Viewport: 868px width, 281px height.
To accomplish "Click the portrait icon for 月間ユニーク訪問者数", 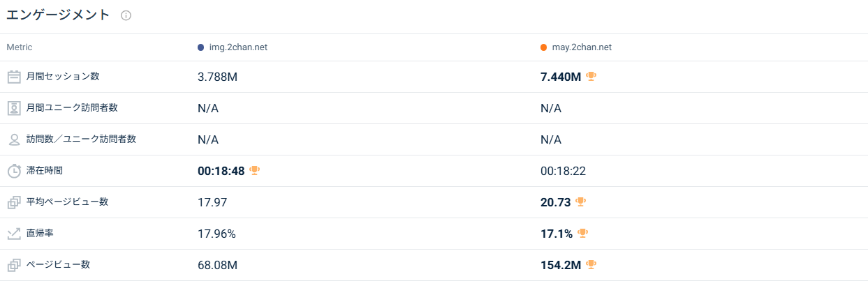I will coord(14,108).
